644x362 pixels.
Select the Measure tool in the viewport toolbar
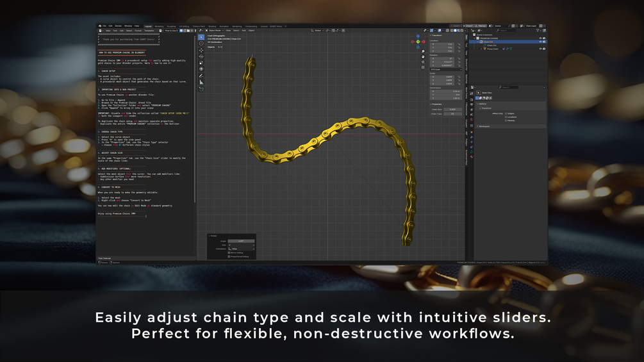tap(201, 82)
